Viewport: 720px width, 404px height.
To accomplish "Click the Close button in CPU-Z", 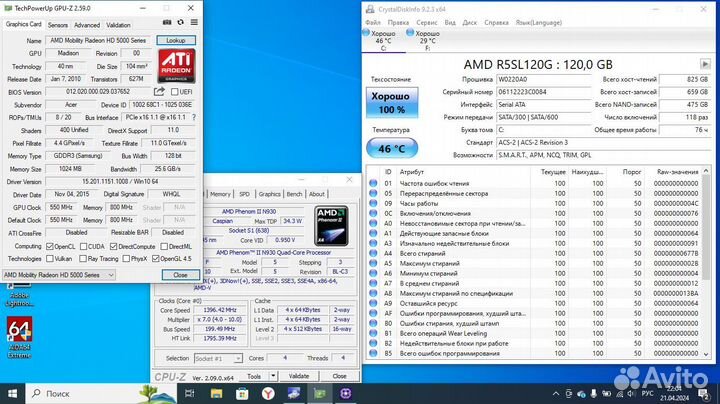I will point(339,376).
